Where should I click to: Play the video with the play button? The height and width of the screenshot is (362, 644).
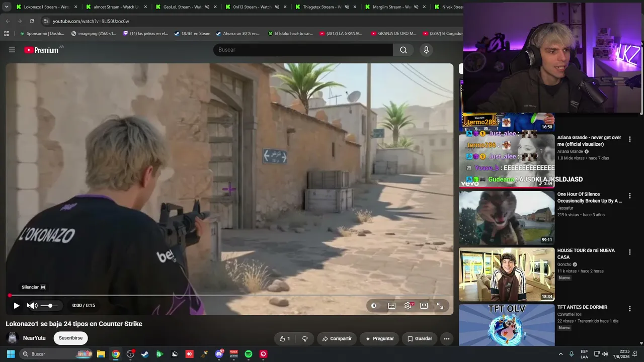17,305
